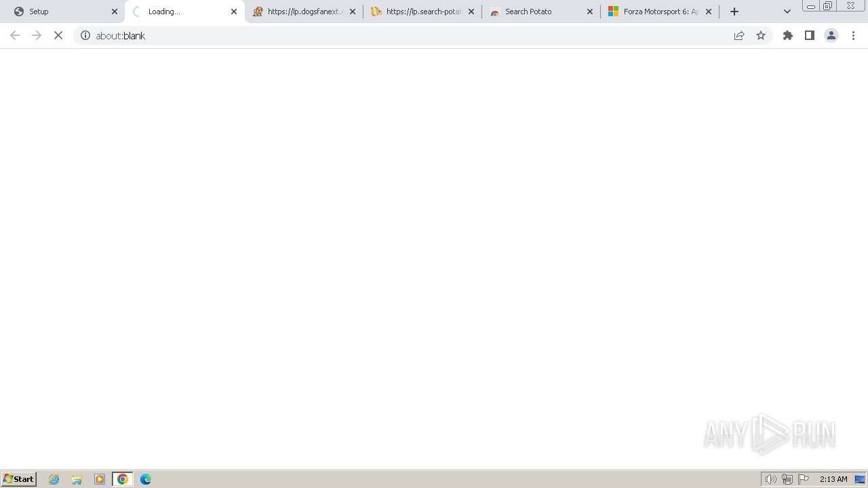This screenshot has width=868, height=488.
Task: Share this page icon
Action: (x=739, y=35)
